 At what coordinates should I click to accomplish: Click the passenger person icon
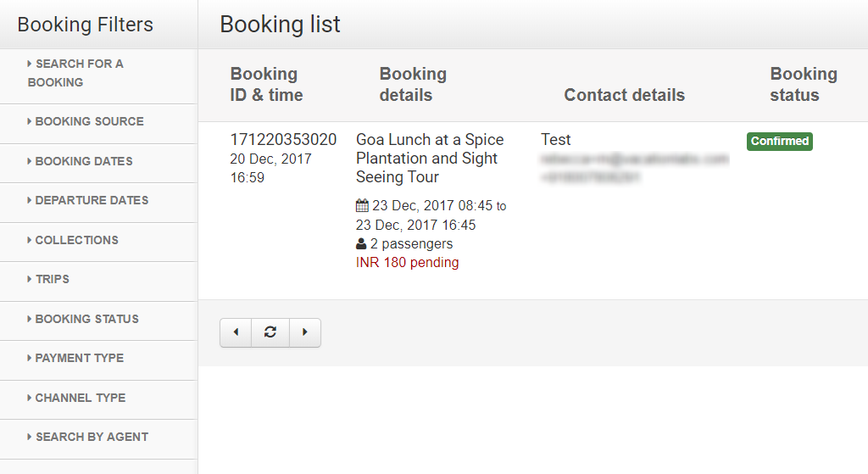pos(361,244)
